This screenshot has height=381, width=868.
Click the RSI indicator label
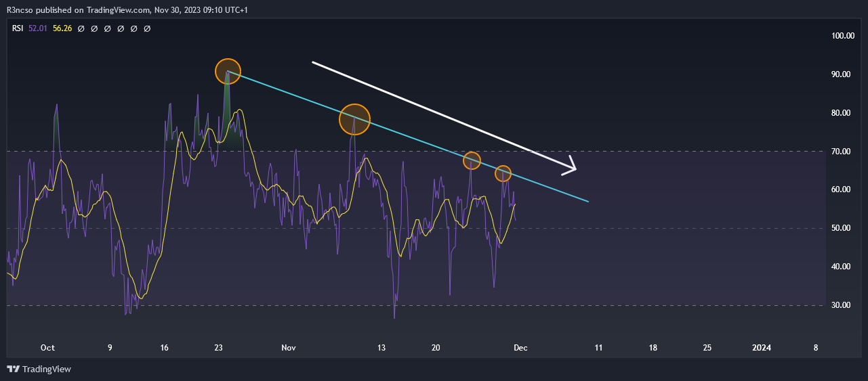click(18, 28)
